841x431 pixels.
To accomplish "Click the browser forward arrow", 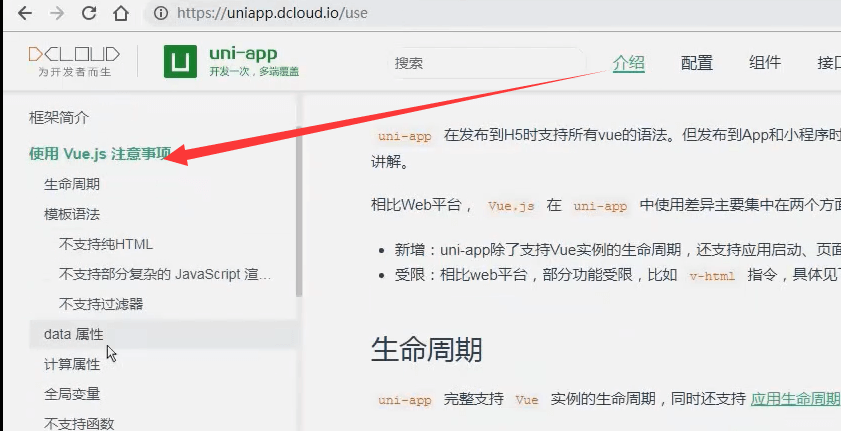I will click(57, 13).
